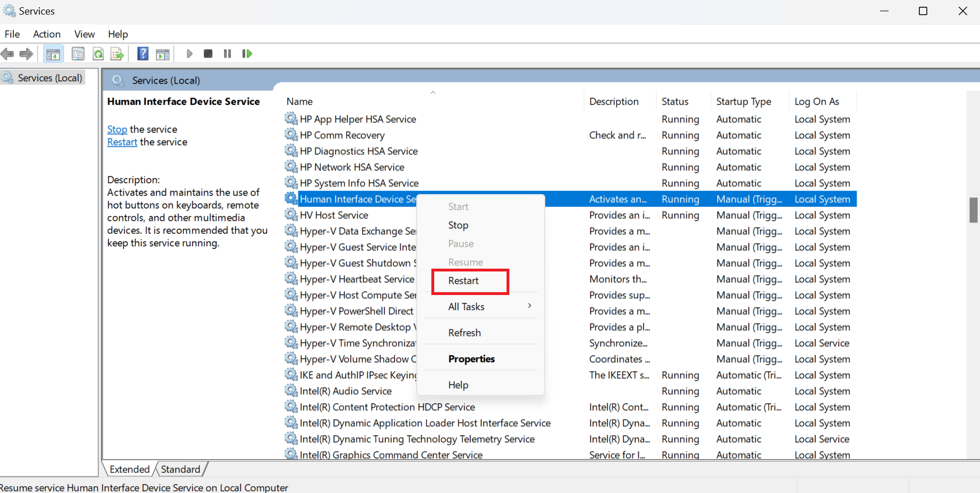Select HP Network HSA Service row
This screenshot has height=493, width=980.
(570, 167)
